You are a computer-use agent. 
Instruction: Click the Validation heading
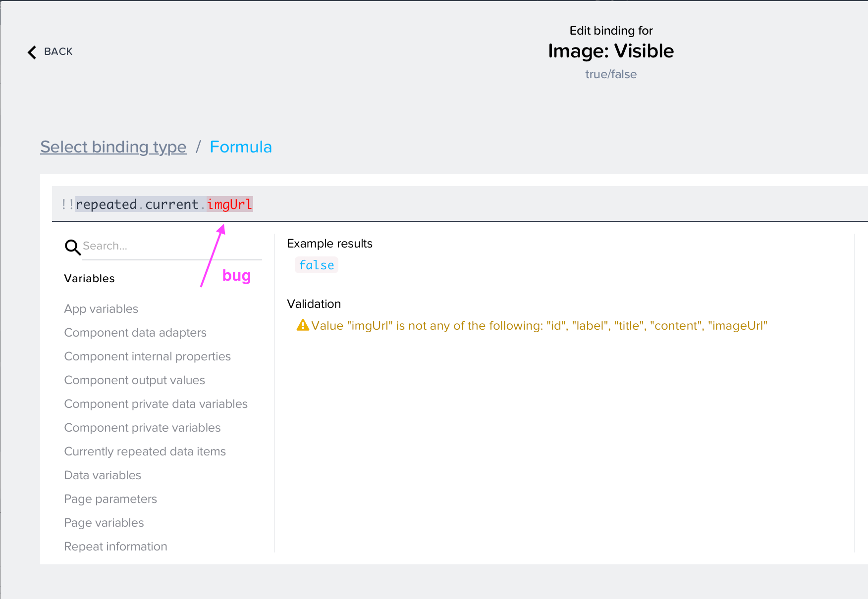click(x=314, y=304)
